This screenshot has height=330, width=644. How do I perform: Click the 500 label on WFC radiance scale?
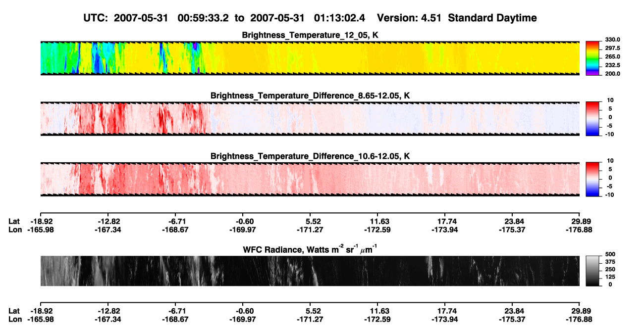tap(609, 254)
